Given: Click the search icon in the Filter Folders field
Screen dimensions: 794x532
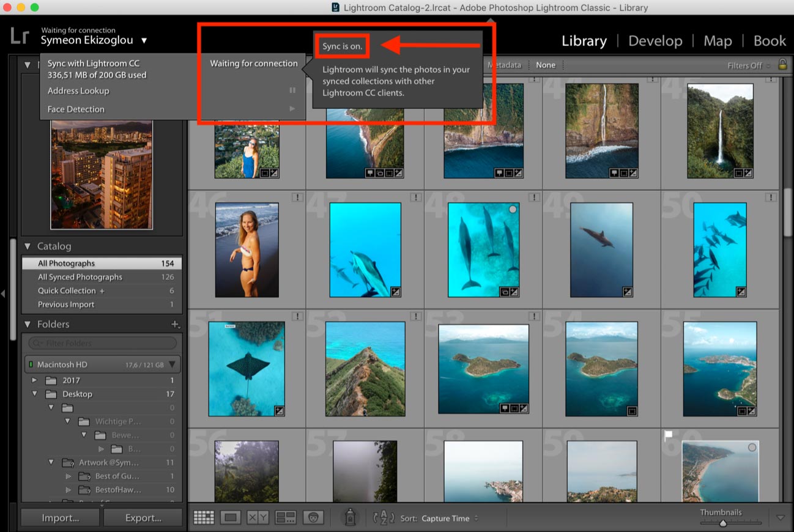Looking at the screenshot, I should (37, 343).
